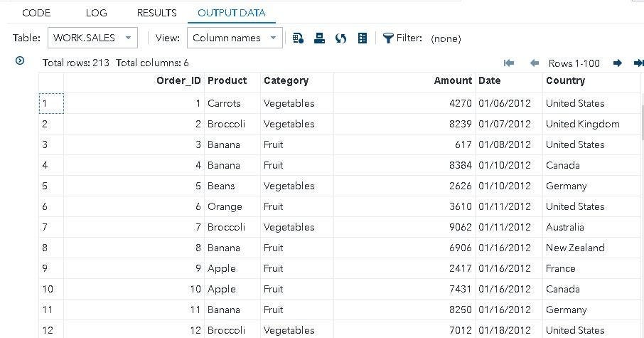Viewport: 644px width, 338px height.
Task: Switch to the CODE tab
Action: point(36,13)
